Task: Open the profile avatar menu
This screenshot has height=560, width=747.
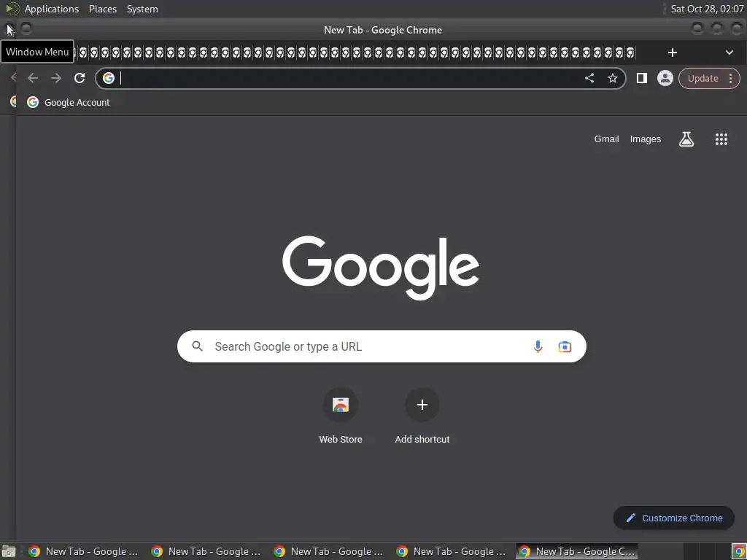Action: pos(665,78)
